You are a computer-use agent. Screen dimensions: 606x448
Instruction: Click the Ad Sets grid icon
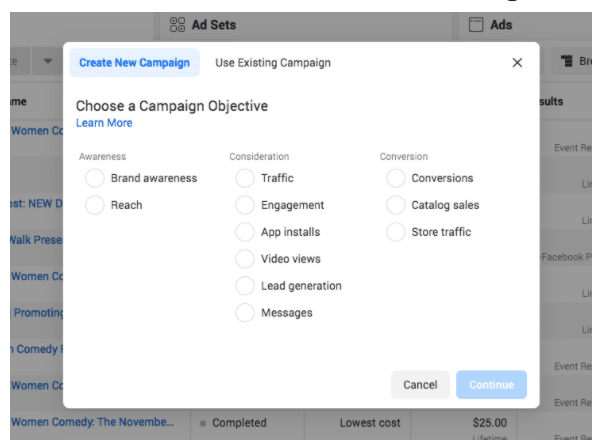pos(178,24)
